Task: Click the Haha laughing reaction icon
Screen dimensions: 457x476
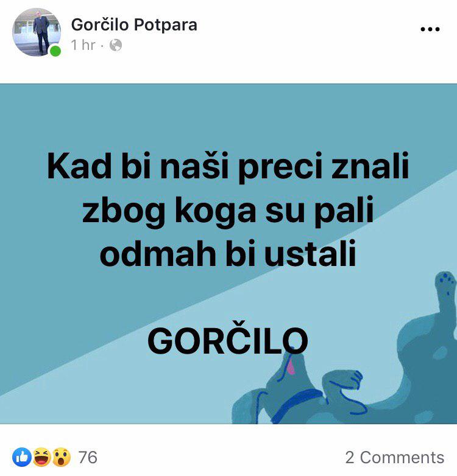Action: click(42, 457)
